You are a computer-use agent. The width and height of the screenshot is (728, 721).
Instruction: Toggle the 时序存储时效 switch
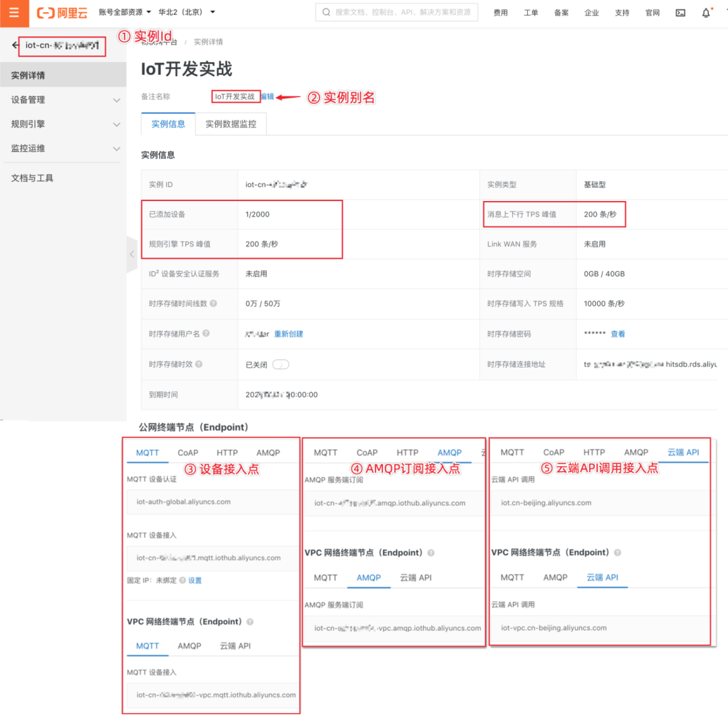point(280,365)
